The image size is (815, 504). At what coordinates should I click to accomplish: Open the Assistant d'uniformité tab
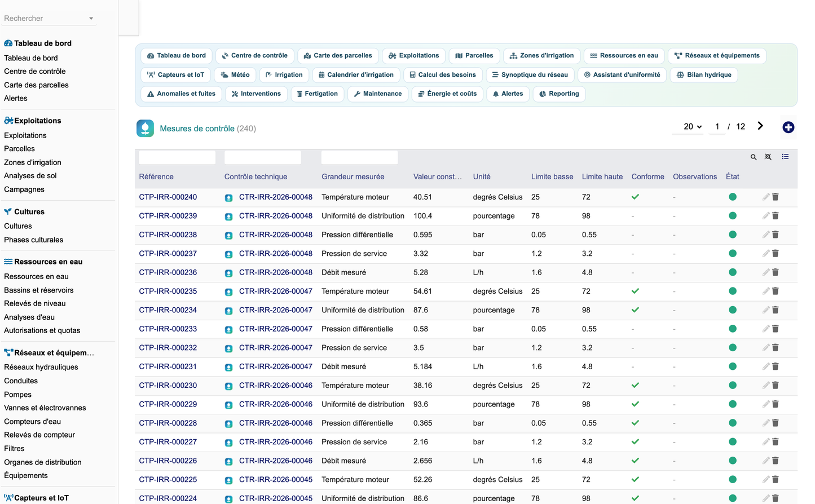click(x=623, y=75)
